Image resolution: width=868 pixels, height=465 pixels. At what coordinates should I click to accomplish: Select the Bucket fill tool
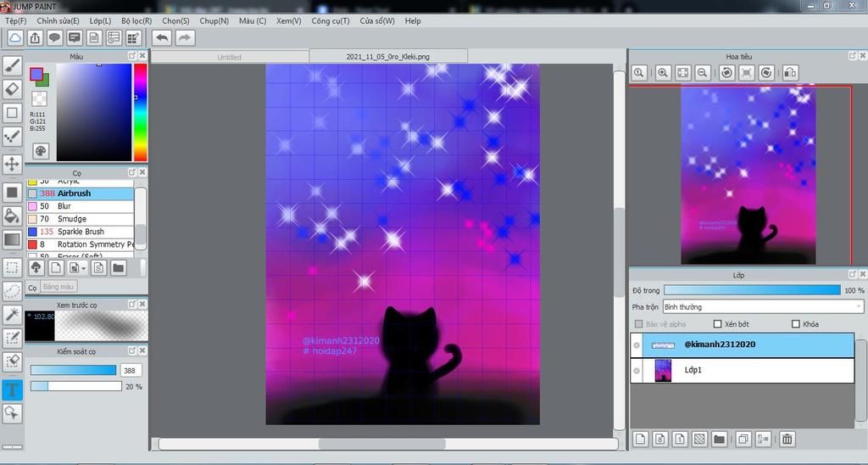[12, 216]
